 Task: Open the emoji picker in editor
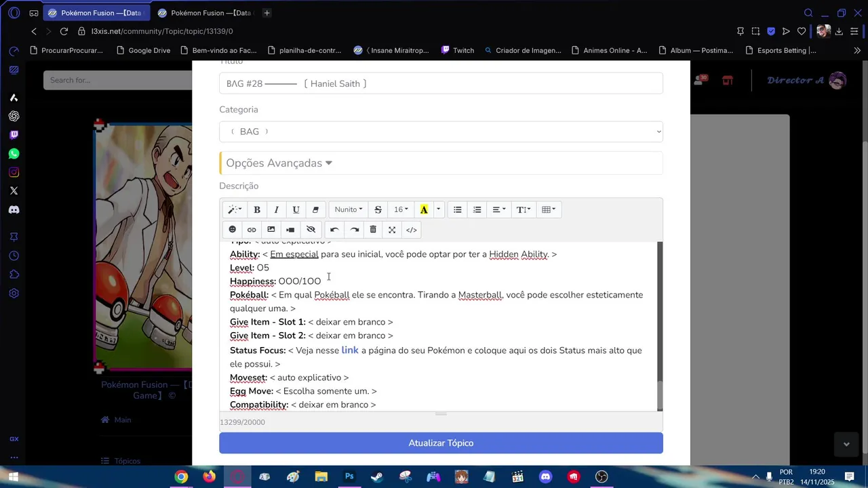(233, 230)
